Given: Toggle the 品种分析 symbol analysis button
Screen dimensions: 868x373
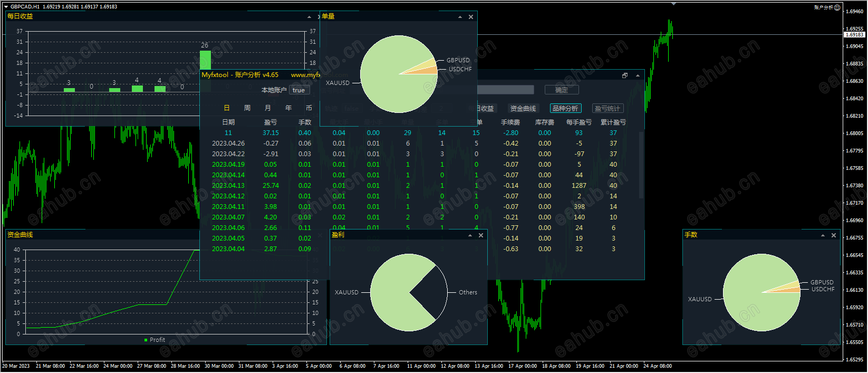Looking at the screenshot, I should point(565,109).
